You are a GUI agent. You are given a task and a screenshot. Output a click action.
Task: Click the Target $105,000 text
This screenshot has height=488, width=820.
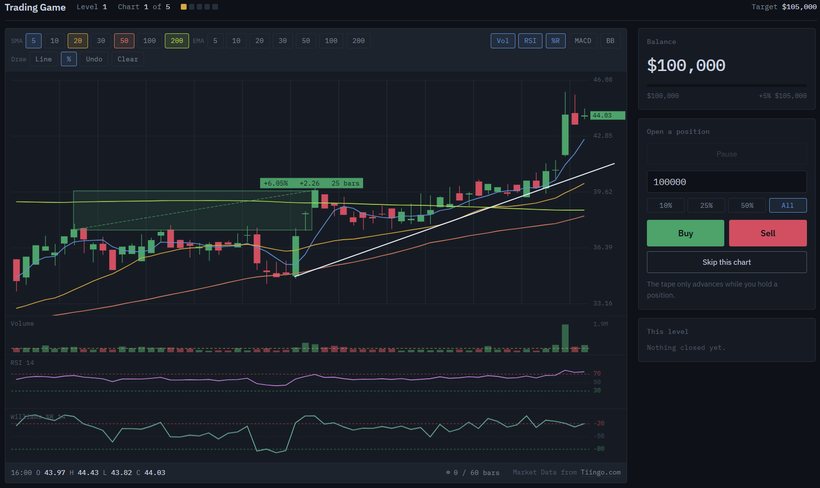pos(783,7)
